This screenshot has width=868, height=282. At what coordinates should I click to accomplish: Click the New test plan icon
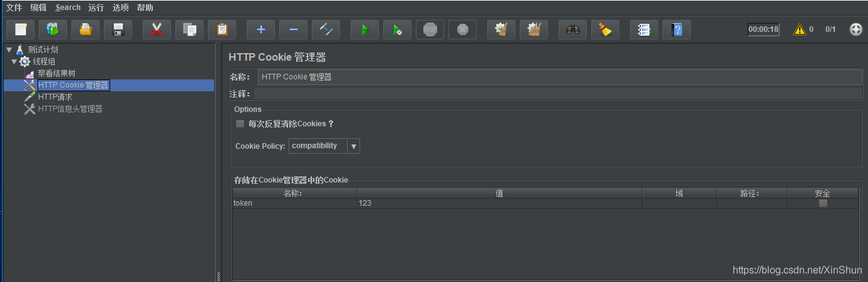click(21, 29)
